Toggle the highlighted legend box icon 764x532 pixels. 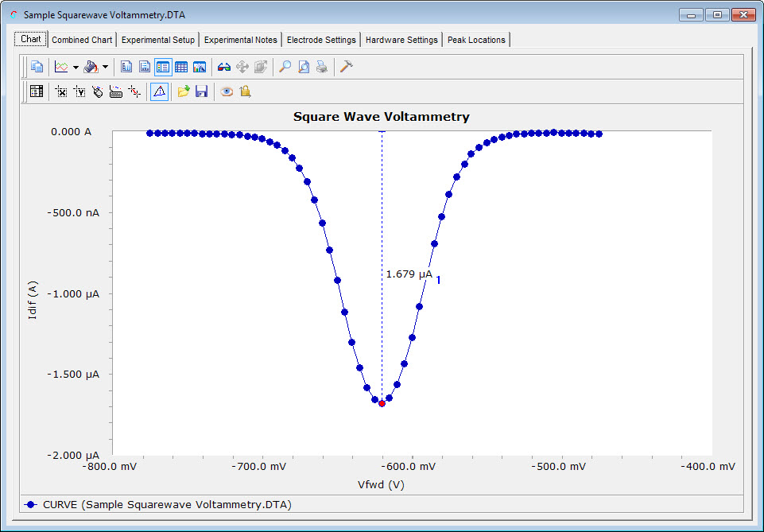click(x=163, y=67)
